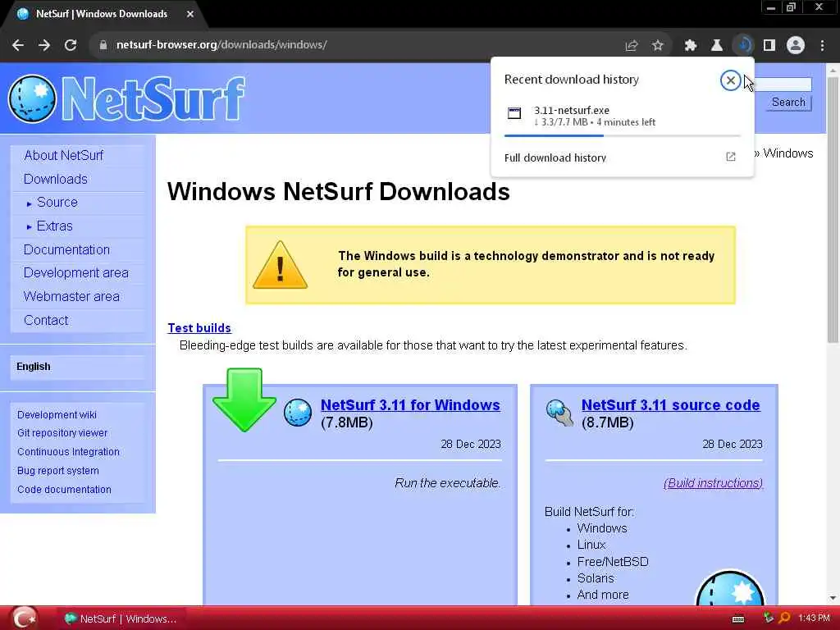Toggle the Downloads toolbar icon
840x630 pixels.
coord(743,46)
